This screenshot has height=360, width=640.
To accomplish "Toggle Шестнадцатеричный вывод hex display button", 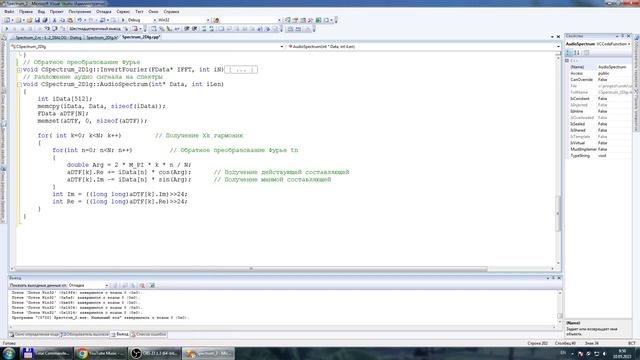I will pyautogui.click(x=95, y=29).
